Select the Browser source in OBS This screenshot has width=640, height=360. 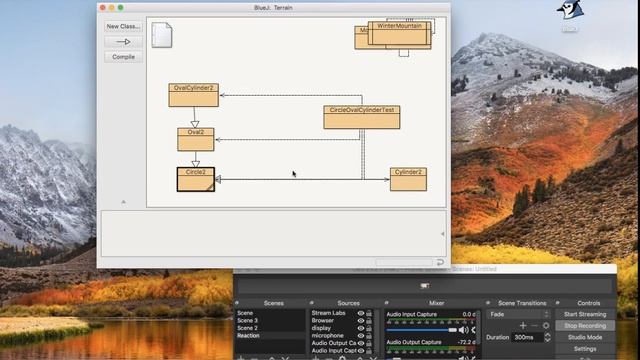(322, 320)
